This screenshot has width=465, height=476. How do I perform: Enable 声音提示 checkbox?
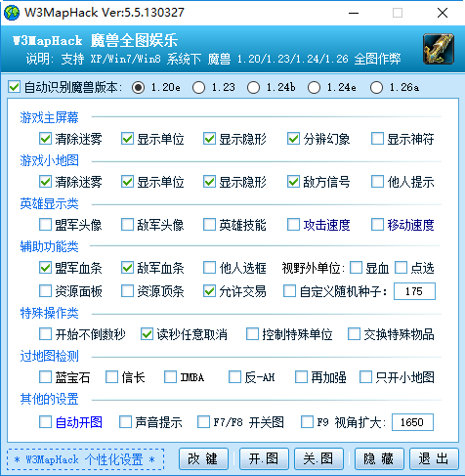coord(125,422)
